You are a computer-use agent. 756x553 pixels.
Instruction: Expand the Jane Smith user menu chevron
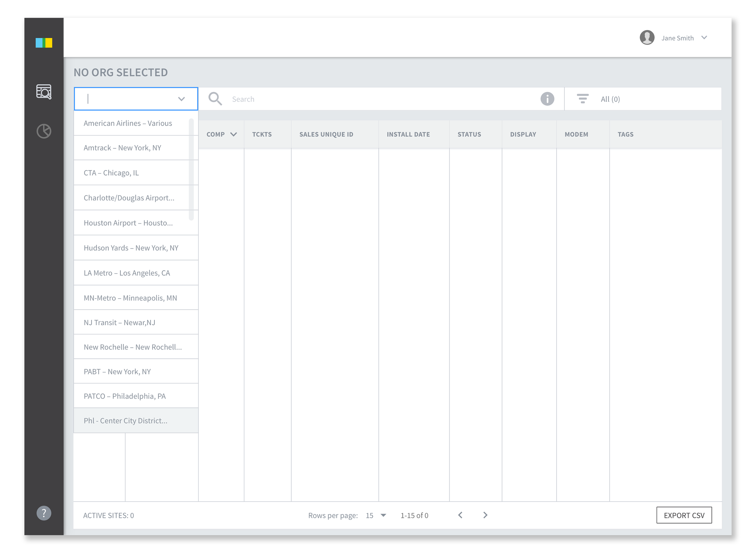coord(704,37)
